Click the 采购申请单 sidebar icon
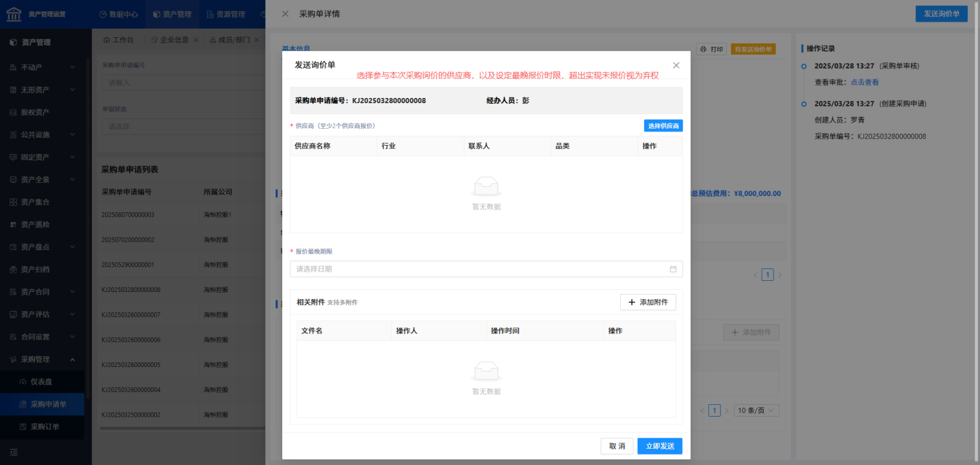The height and width of the screenshot is (465, 980). coord(23,404)
